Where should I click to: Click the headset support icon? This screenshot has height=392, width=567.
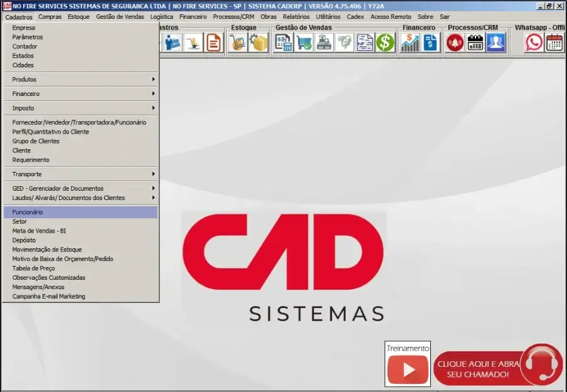pyautogui.click(x=542, y=364)
